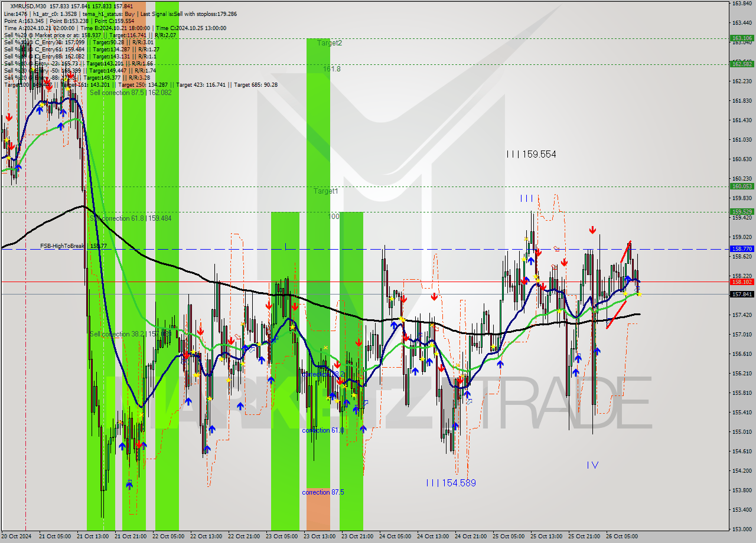The image size is (756, 543).
Task: Click the 'Target1' label
Action: tap(326, 191)
